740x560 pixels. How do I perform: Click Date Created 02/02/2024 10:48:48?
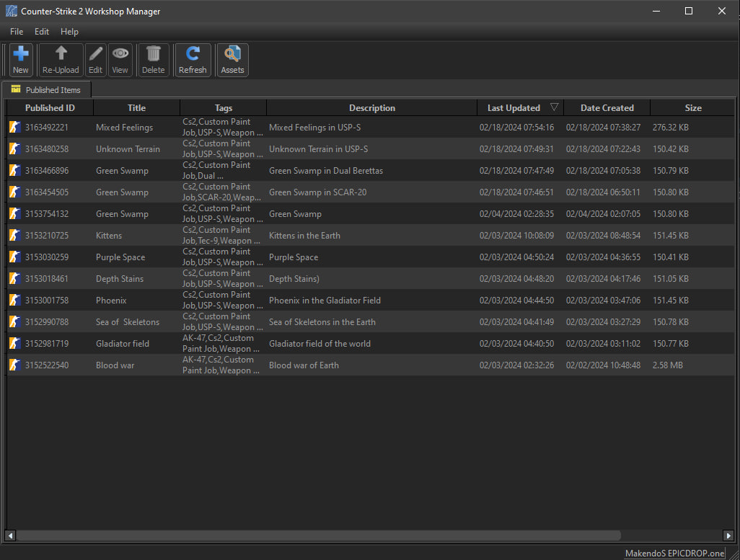pyautogui.click(x=603, y=365)
